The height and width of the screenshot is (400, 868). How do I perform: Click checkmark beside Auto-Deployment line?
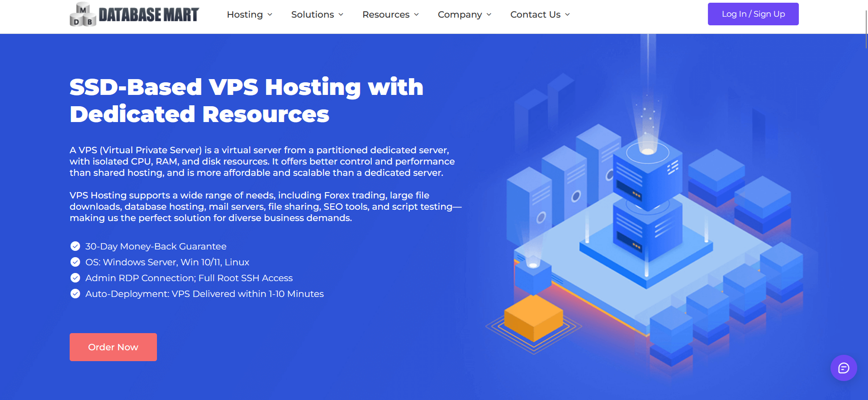[75, 294]
